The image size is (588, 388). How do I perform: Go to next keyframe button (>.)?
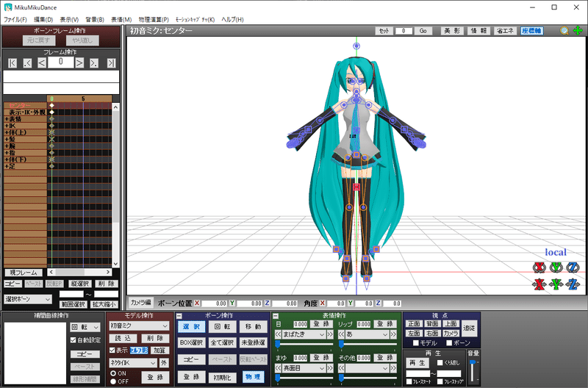point(94,63)
